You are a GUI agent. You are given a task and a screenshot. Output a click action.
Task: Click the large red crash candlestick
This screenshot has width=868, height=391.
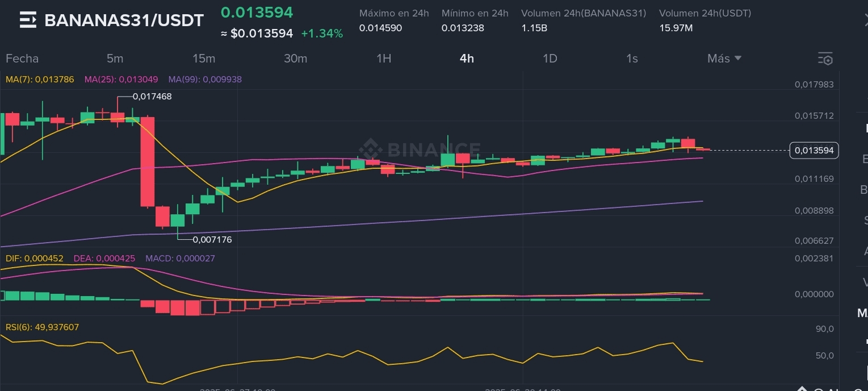[x=148, y=162]
